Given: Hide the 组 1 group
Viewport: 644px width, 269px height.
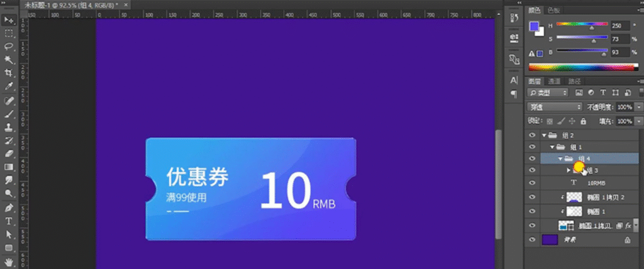Looking at the screenshot, I should 532,146.
